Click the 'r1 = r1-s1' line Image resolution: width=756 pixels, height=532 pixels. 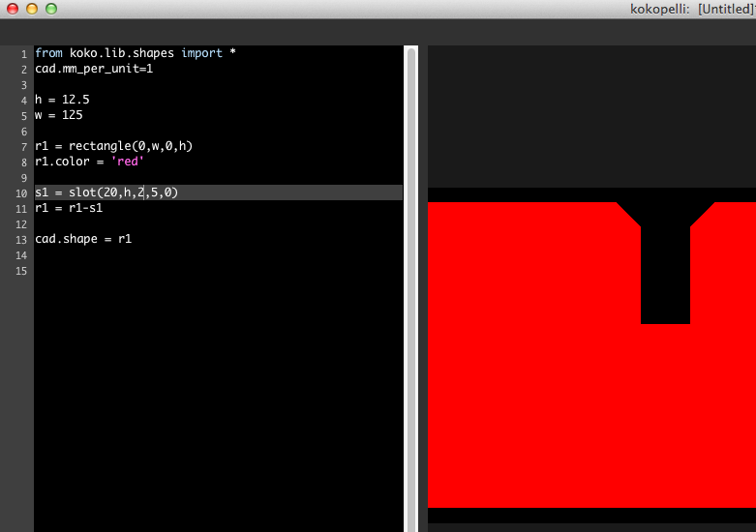[x=69, y=208]
